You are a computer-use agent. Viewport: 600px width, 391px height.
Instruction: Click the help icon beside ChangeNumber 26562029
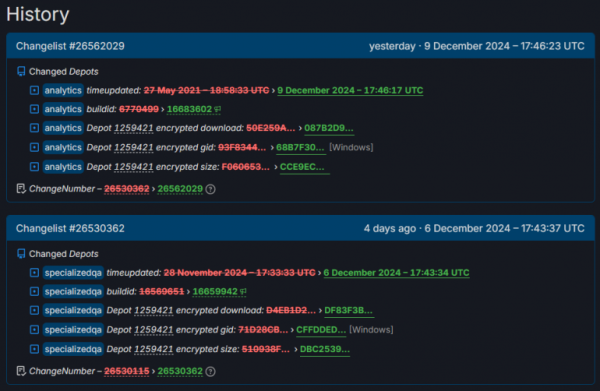210,189
